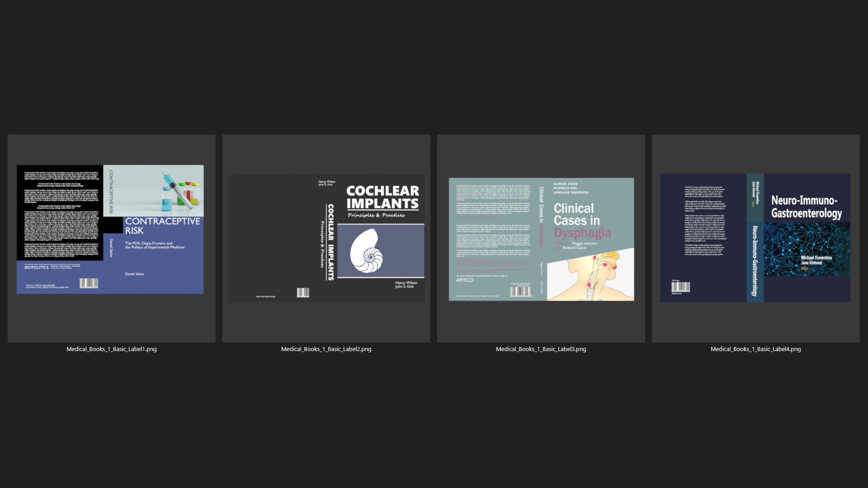
Task: Select file name Medical_Books_1_Basic_Label2.png
Action: click(x=326, y=349)
